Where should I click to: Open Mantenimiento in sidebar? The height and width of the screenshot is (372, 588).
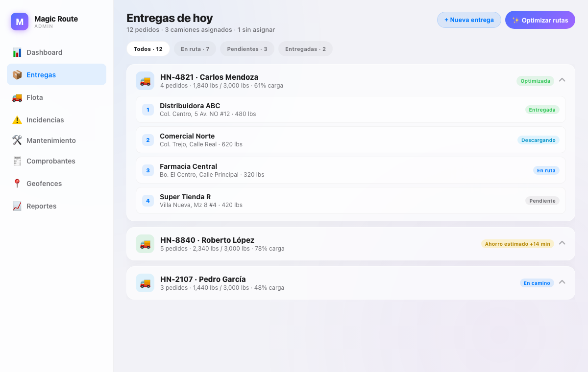[x=56, y=140]
